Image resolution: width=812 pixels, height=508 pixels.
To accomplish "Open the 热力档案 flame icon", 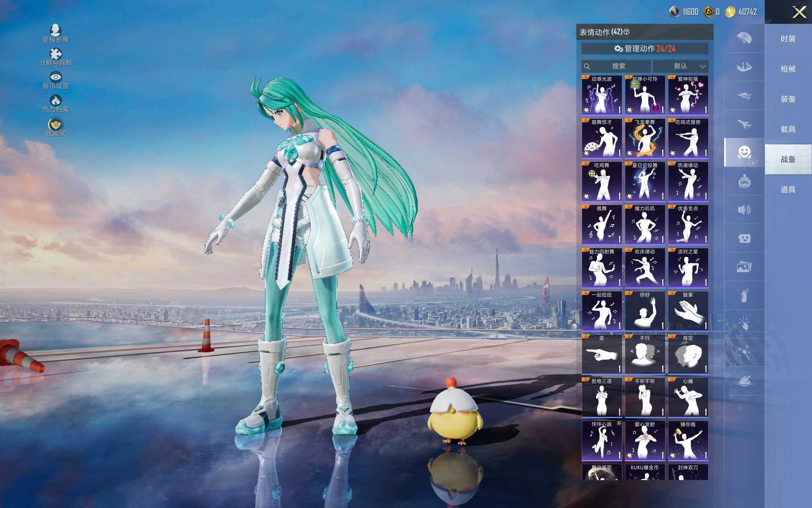I will [x=56, y=103].
